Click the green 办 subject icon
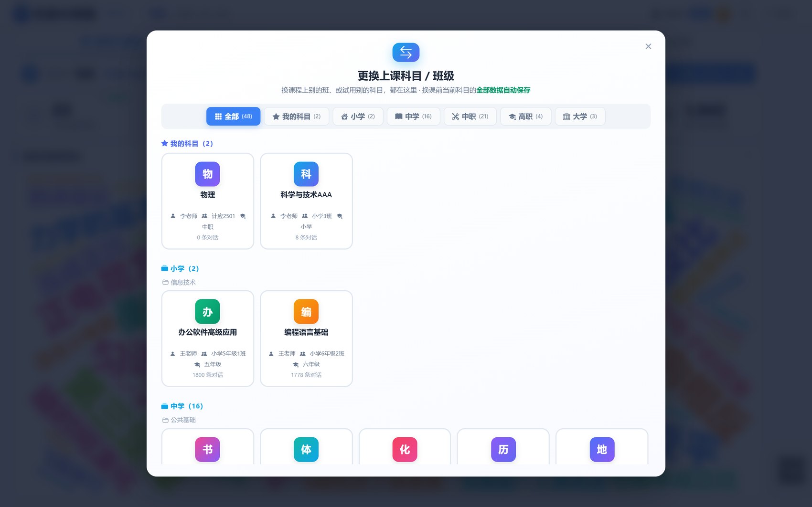812x507 pixels. 207,312
